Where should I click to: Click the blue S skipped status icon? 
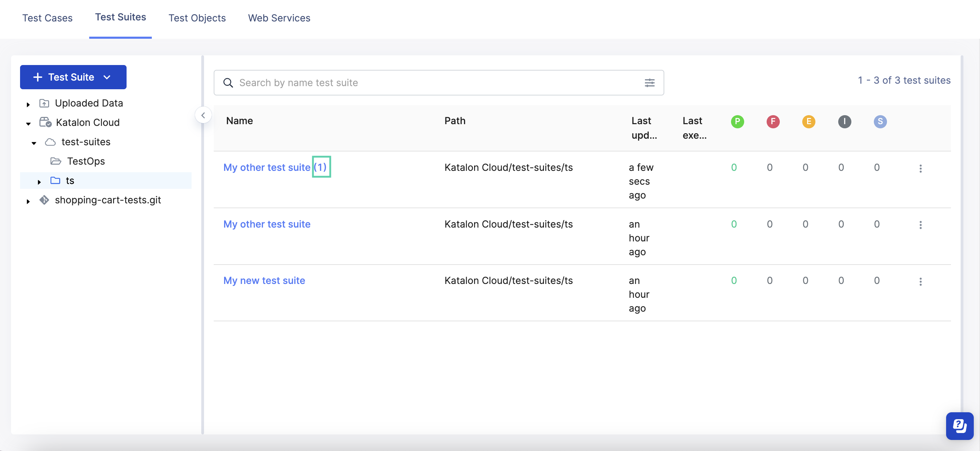pyautogui.click(x=880, y=121)
